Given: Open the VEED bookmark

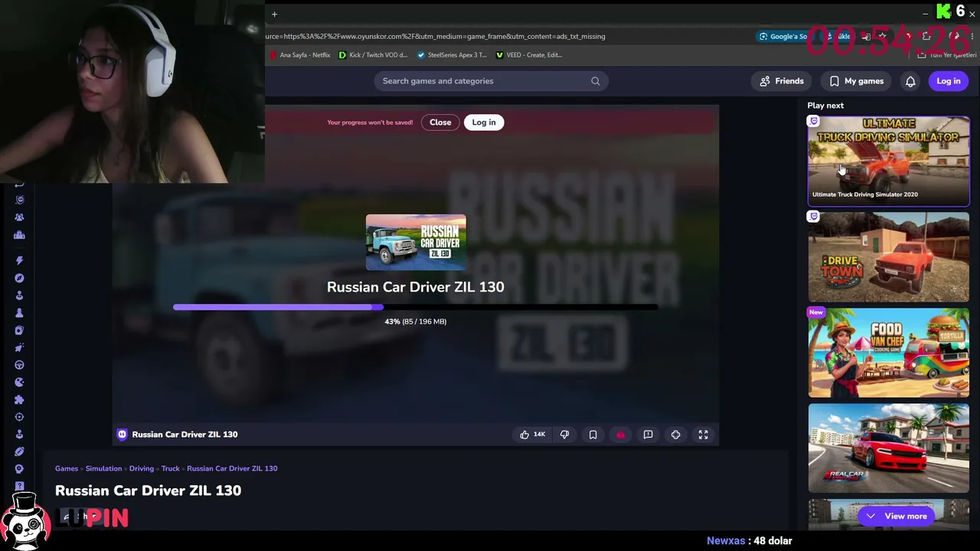Looking at the screenshot, I should tap(529, 55).
